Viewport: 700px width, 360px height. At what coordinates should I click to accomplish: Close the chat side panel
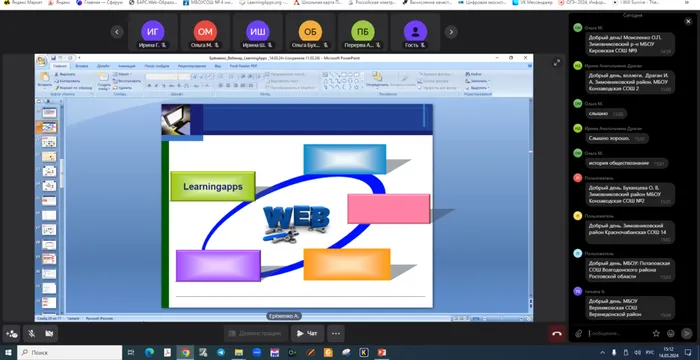click(x=688, y=21)
